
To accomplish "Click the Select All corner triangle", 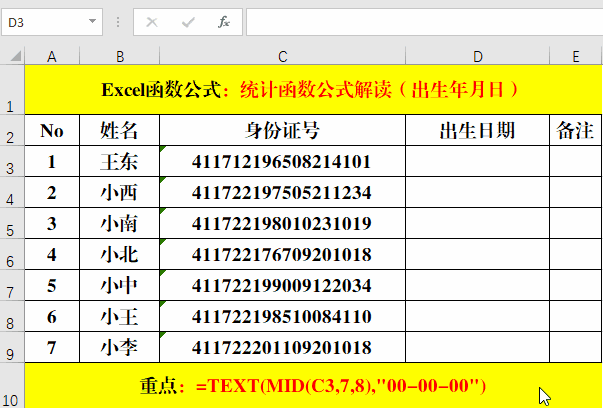I will point(15,57).
